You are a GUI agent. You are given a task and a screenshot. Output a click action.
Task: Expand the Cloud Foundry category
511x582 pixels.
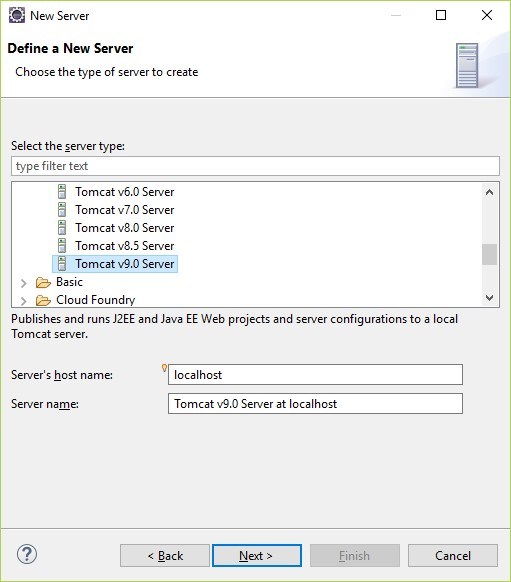pyautogui.click(x=24, y=300)
